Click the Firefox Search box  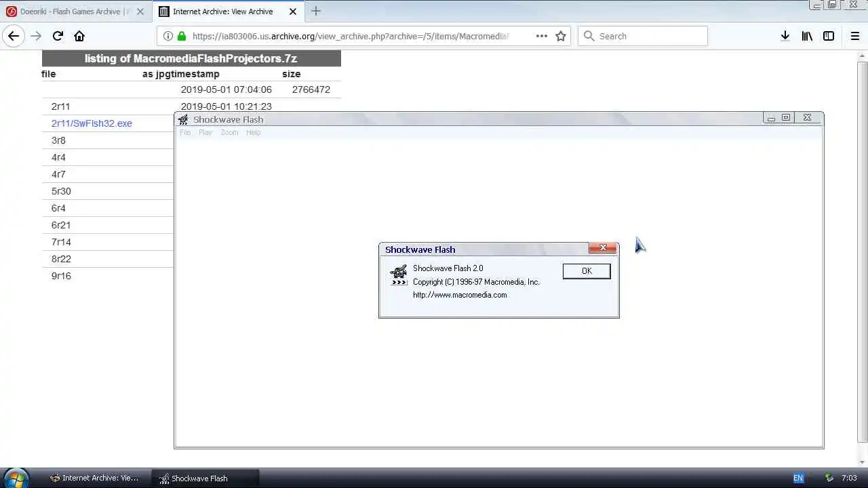[x=643, y=36]
